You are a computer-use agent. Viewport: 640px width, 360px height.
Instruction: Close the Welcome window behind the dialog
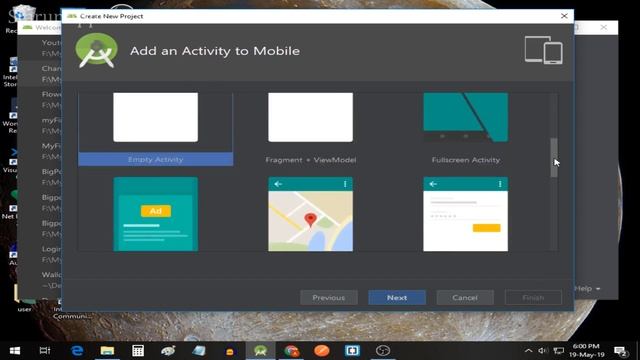603,27
